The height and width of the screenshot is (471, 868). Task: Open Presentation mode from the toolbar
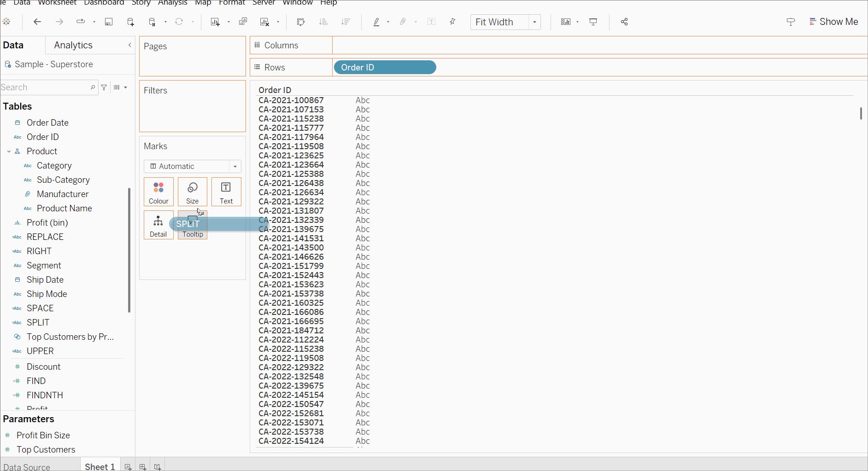pyautogui.click(x=593, y=22)
